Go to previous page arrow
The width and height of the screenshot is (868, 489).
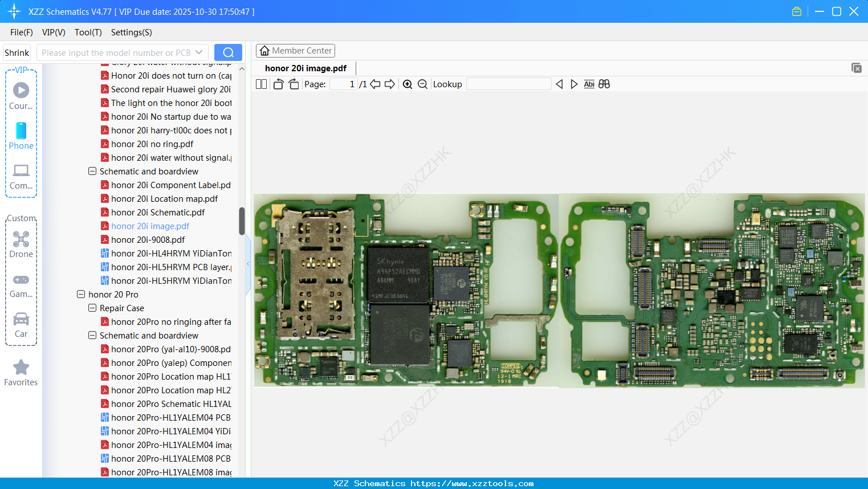[x=375, y=84]
